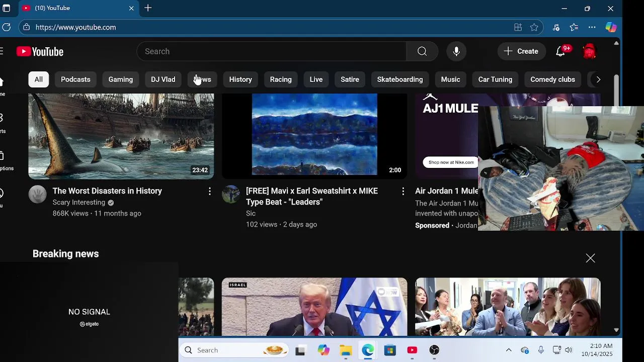This screenshot has height=362, width=644.
Task: Select the DJ Vlad filter chip
Action: point(163,79)
